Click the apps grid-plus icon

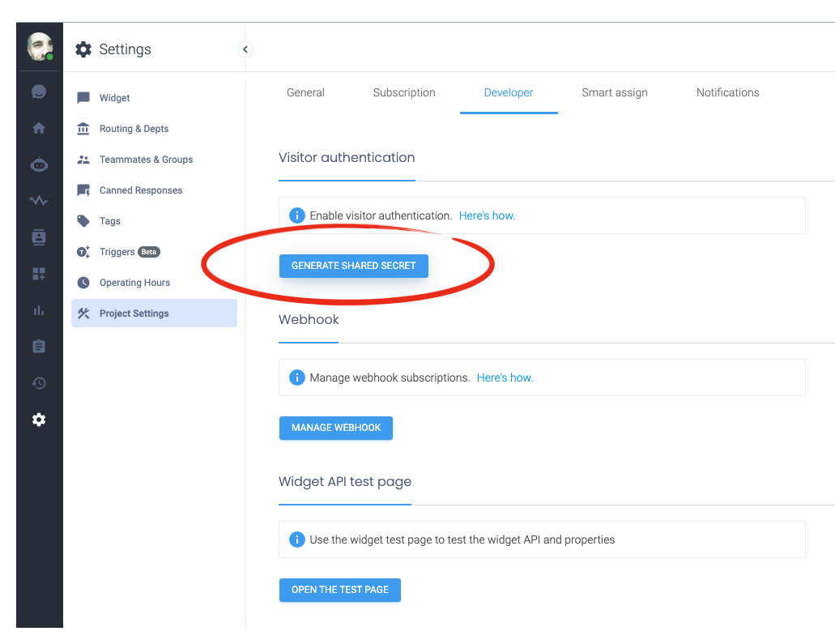(39, 274)
